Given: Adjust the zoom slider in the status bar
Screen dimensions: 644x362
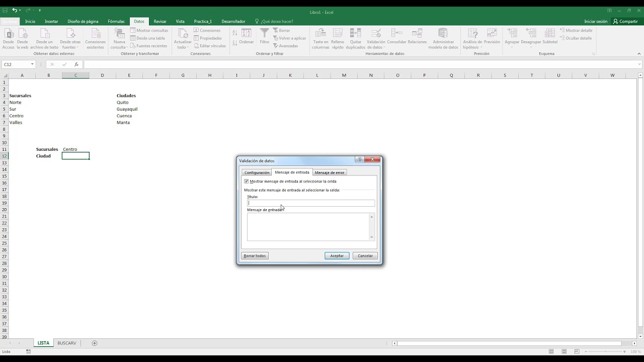Looking at the screenshot, I should pos(605,351).
